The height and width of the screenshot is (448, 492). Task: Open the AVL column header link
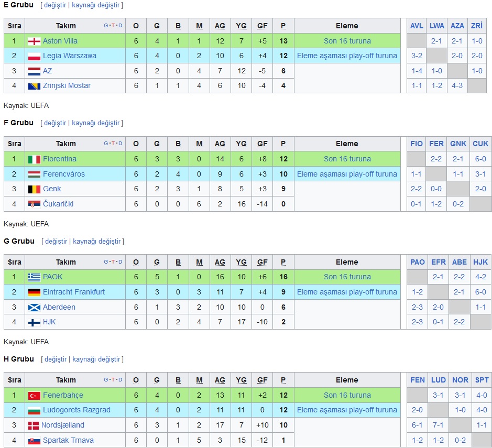click(x=417, y=26)
